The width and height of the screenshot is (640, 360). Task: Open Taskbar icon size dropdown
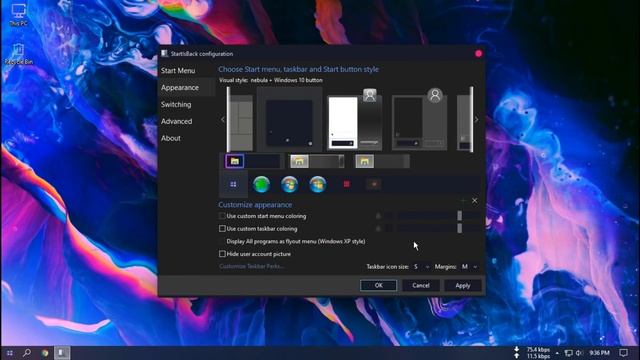421,267
